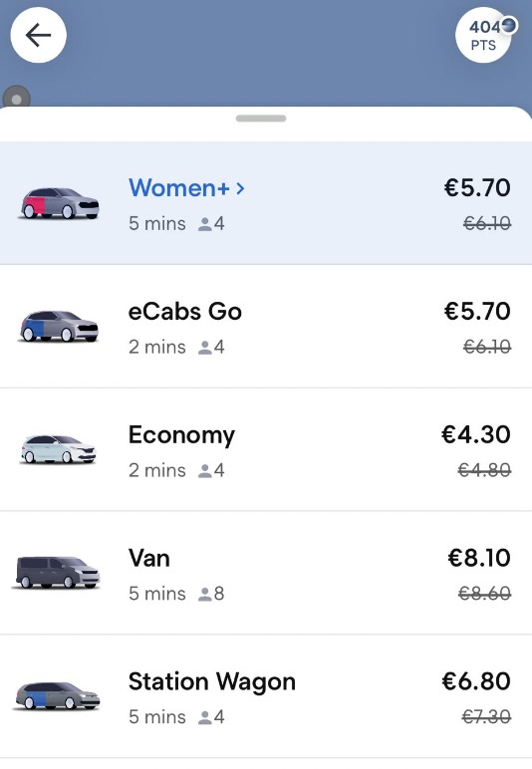Click the dark Van vehicle icon

[x=58, y=573]
